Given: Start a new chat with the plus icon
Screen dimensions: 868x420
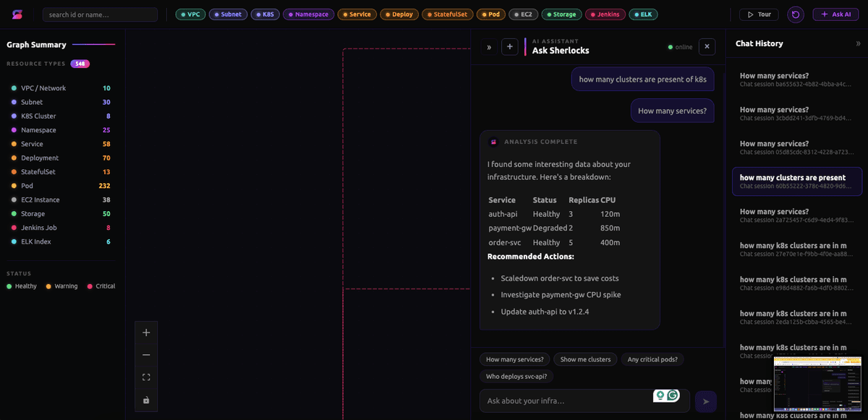Looking at the screenshot, I should [x=511, y=46].
